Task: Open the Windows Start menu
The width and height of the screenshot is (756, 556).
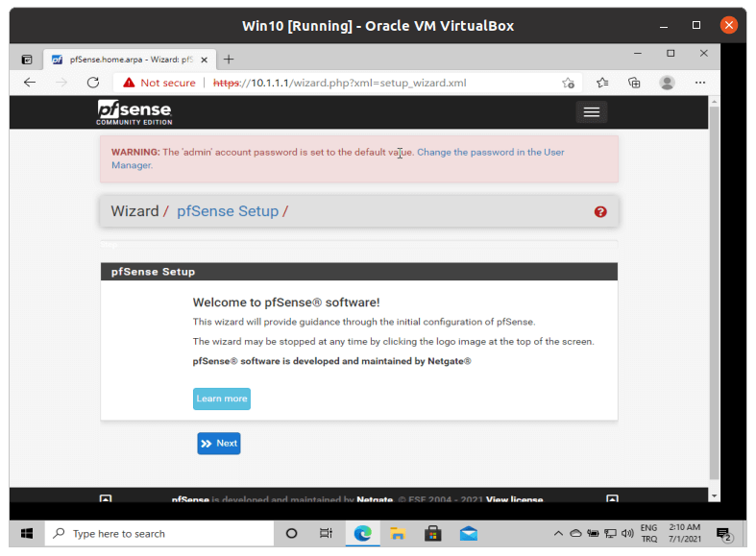Action: coord(27,533)
